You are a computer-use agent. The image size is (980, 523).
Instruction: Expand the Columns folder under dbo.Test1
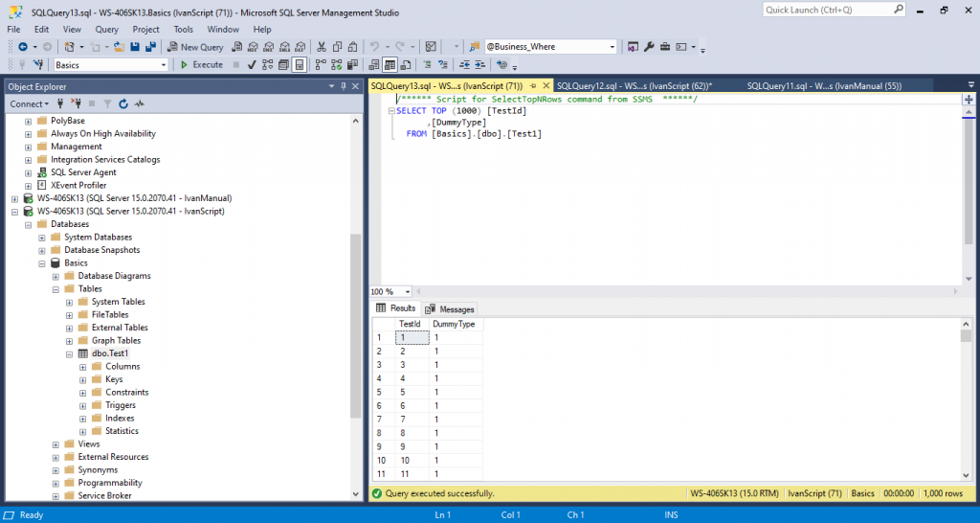[x=82, y=367]
